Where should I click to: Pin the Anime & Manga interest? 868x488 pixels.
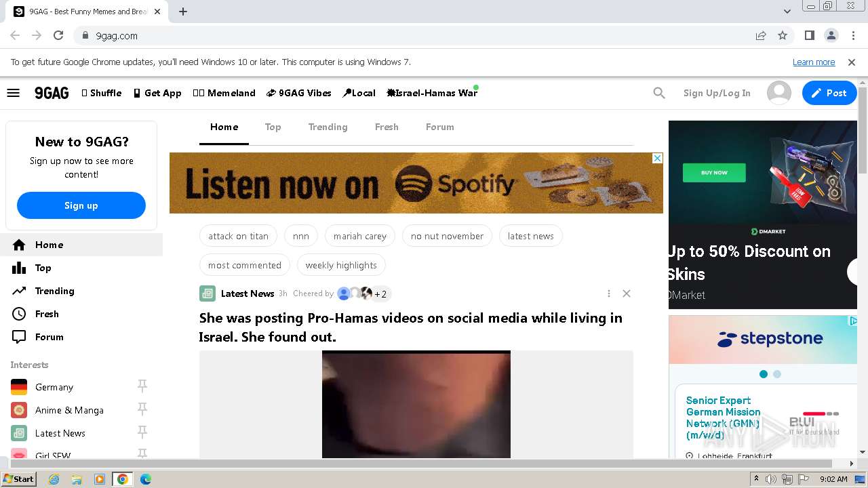point(142,409)
